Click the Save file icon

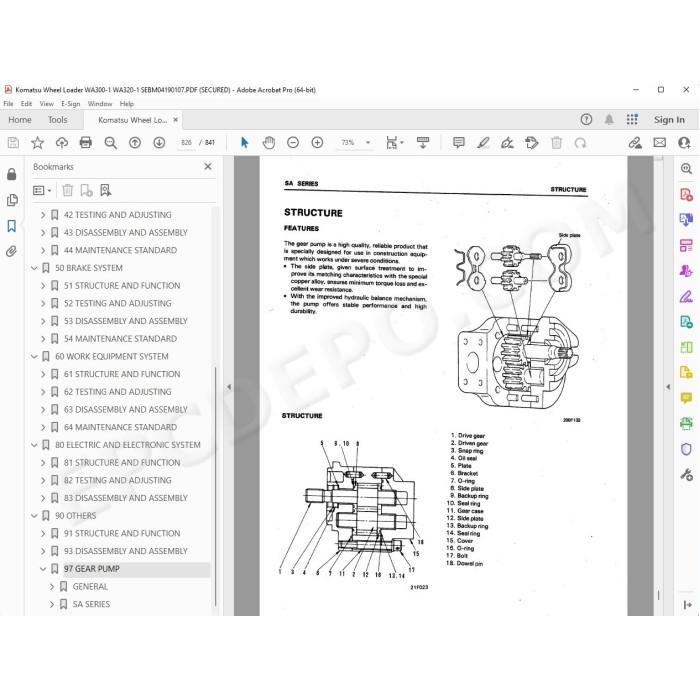point(13,143)
